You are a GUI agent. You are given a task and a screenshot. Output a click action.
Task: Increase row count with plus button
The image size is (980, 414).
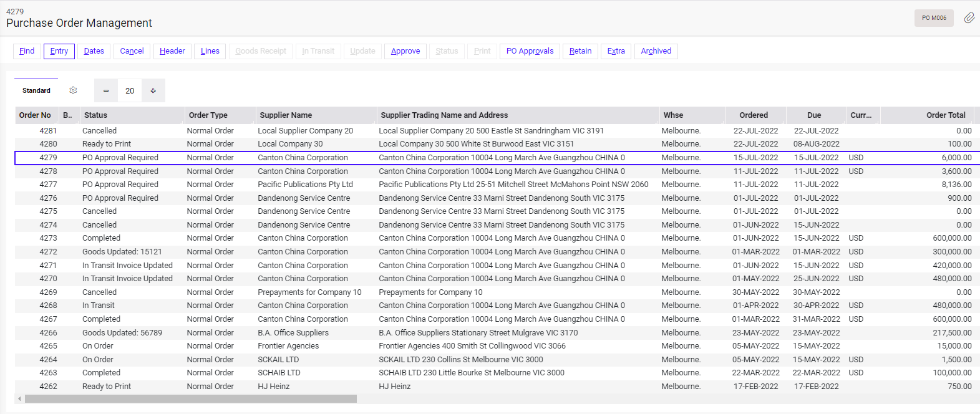[153, 90]
